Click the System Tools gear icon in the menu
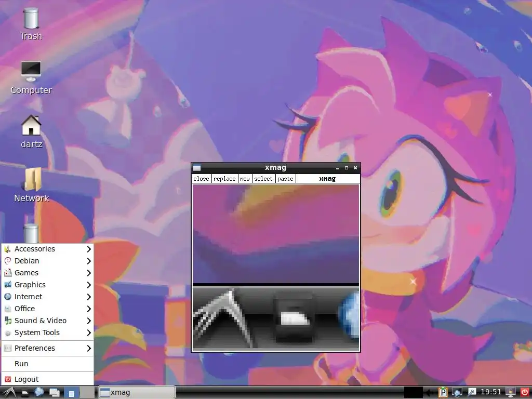 click(x=8, y=333)
